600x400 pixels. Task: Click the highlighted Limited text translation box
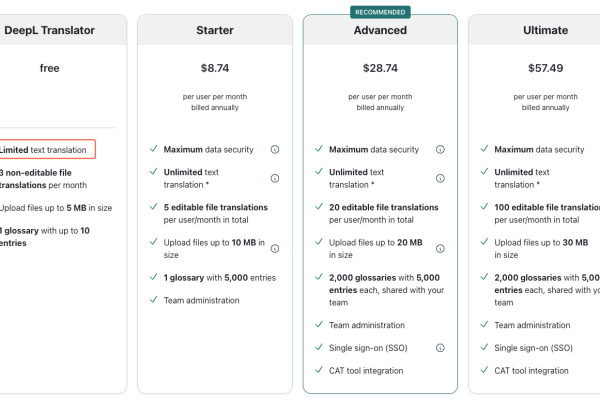click(x=45, y=149)
